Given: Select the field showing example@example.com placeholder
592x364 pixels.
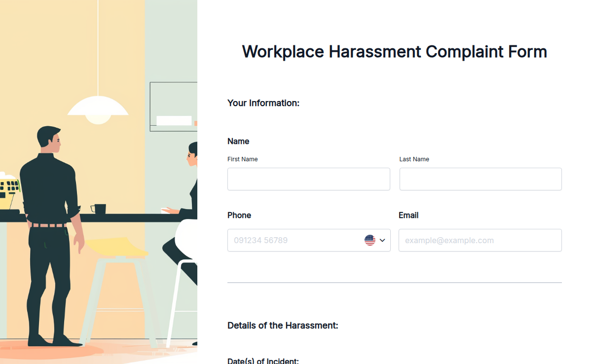Looking at the screenshot, I should point(480,240).
